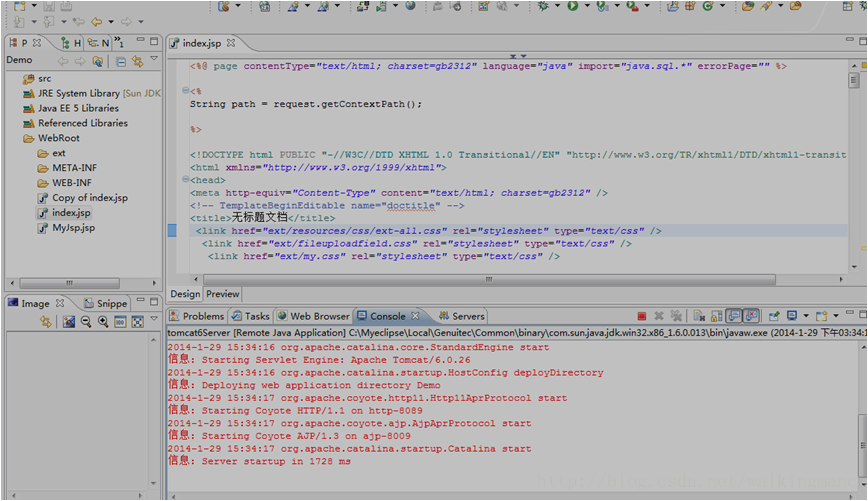Viewport: 868px width, 501px height.
Task: Switch to the Servers tab
Action: (467, 316)
